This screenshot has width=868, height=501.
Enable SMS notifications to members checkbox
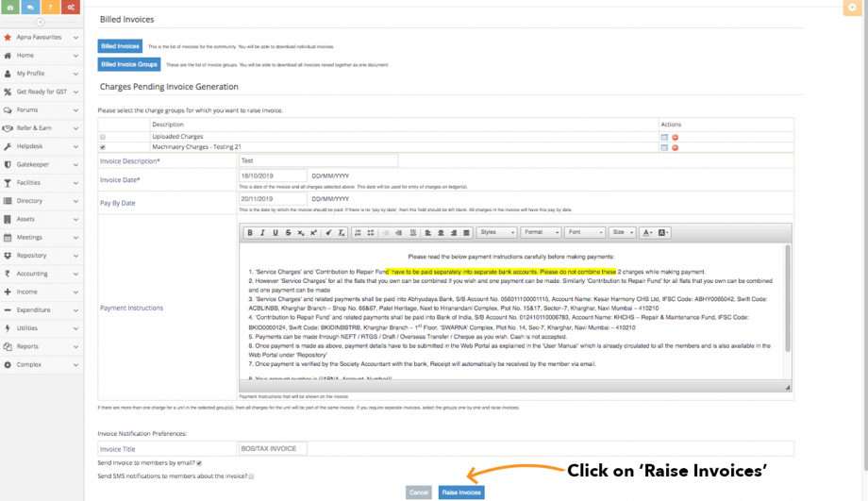point(251,476)
